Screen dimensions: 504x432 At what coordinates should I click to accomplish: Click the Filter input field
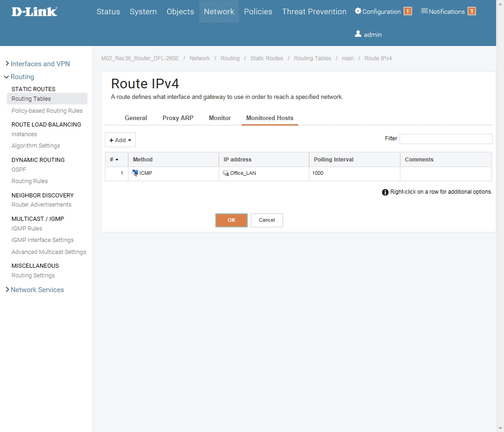[x=446, y=139]
